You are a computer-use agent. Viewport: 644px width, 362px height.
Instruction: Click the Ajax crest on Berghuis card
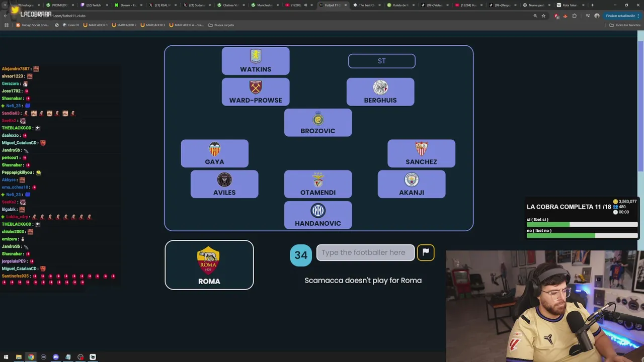[380, 87]
